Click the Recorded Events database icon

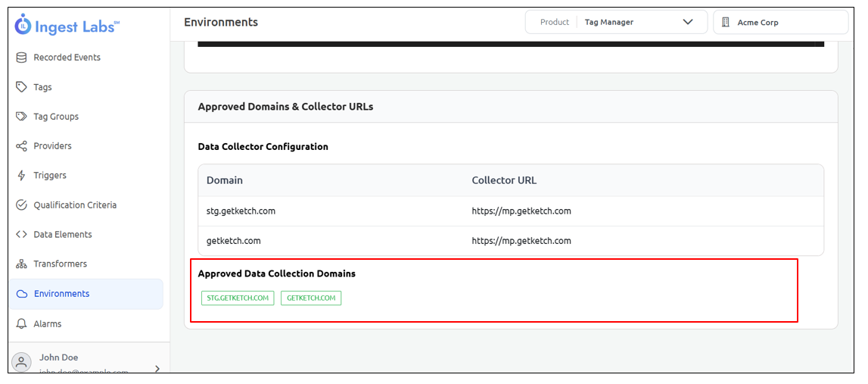coord(21,58)
